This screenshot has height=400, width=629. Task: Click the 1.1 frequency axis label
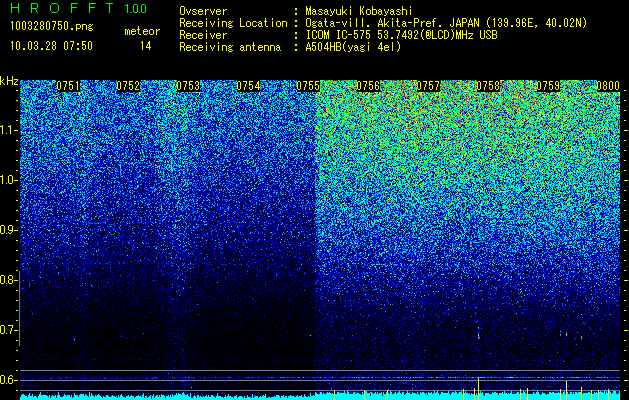tap(9, 131)
